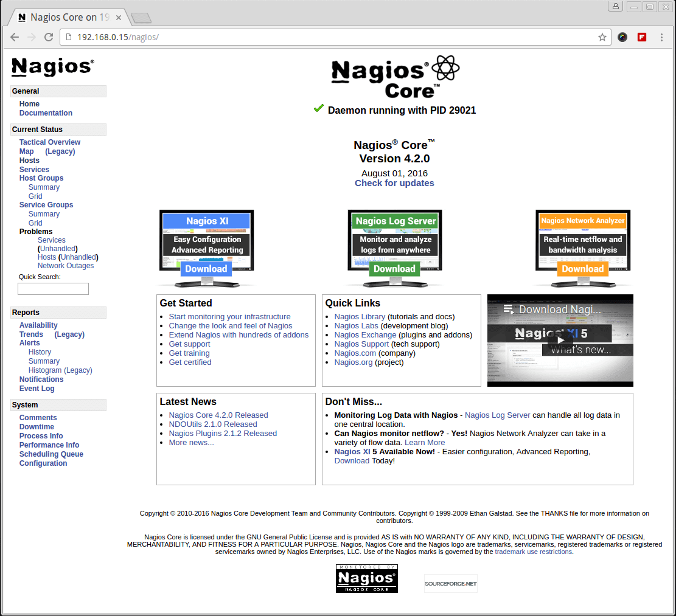Viewport: 676px width, 616px height.
Task: Open Comments under System
Action: point(38,417)
